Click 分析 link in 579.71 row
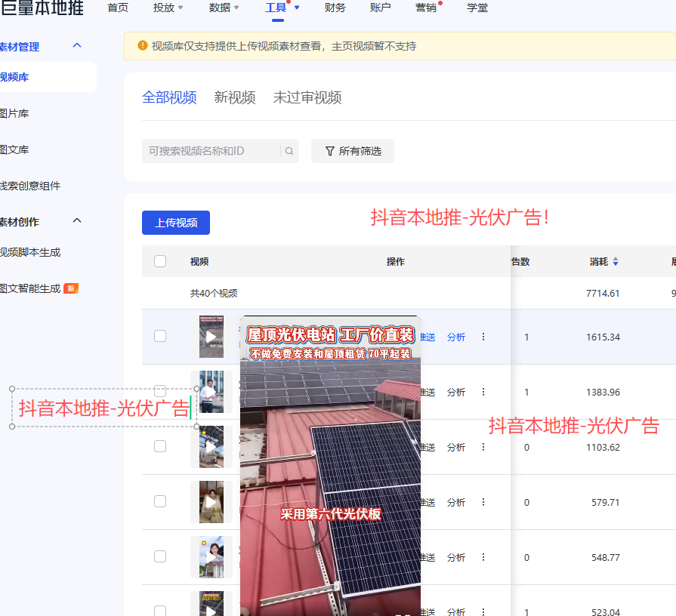This screenshot has height=616, width=676. tap(456, 502)
